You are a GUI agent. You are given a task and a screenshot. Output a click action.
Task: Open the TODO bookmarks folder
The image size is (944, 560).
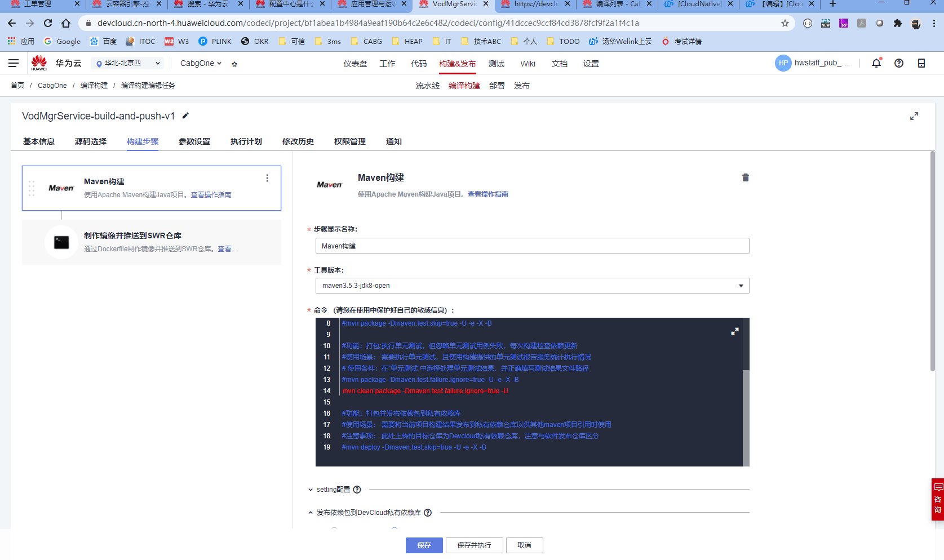tap(562, 41)
